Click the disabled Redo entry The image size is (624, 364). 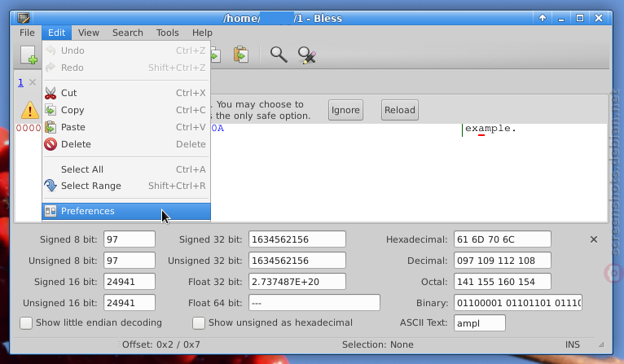coord(126,68)
